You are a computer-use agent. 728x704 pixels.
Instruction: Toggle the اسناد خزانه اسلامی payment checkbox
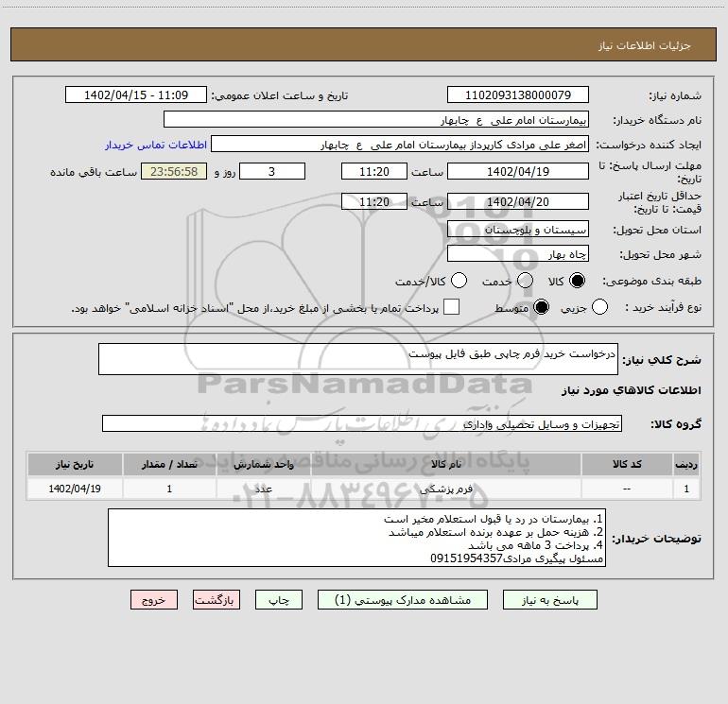click(451, 307)
